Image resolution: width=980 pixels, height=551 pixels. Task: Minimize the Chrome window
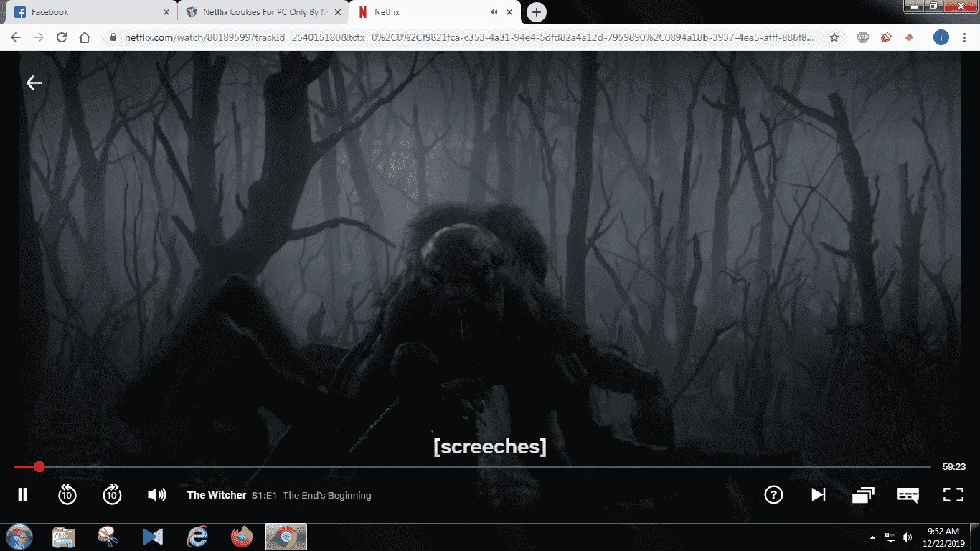913,6
